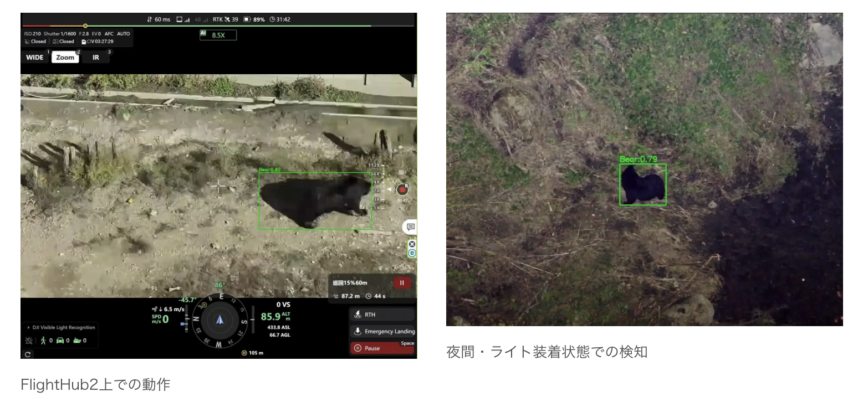Open the chat message bubble icon
The image size is (868, 402).
[410, 227]
